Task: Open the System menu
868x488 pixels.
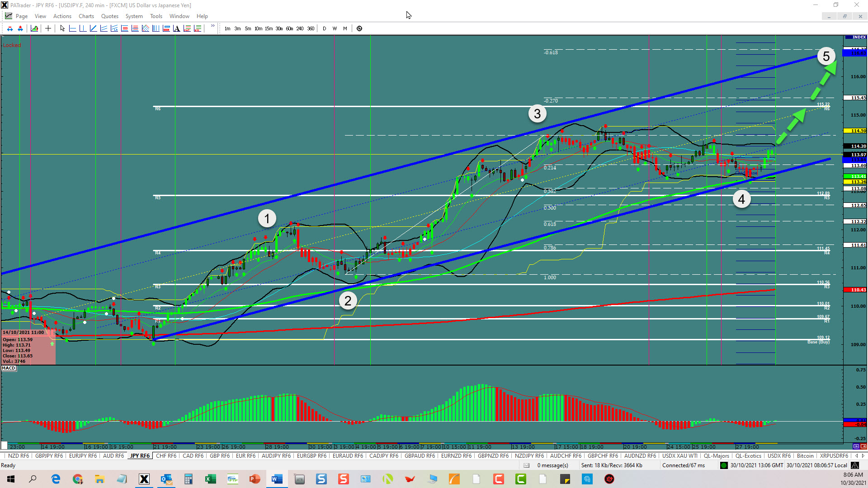Action: 134,16
